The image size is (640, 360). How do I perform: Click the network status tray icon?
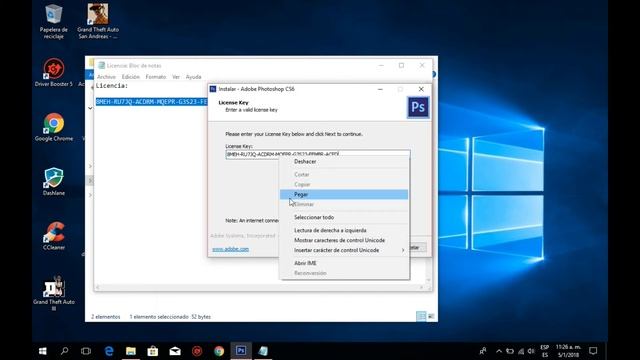(x=521, y=351)
